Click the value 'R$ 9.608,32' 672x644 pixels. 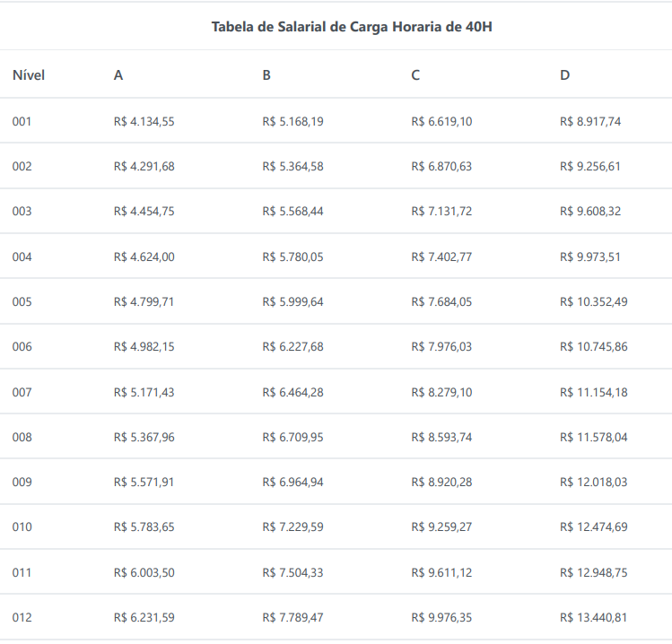590,212
